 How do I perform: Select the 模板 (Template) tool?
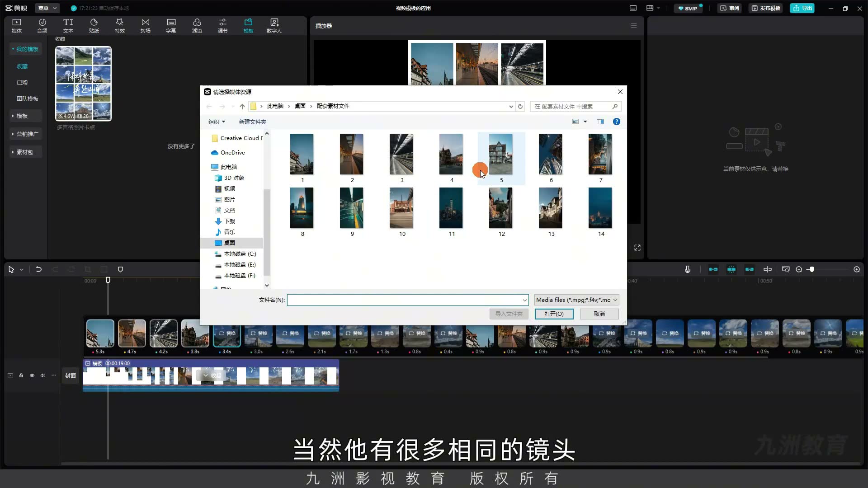pyautogui.click(x=248, y=26)
